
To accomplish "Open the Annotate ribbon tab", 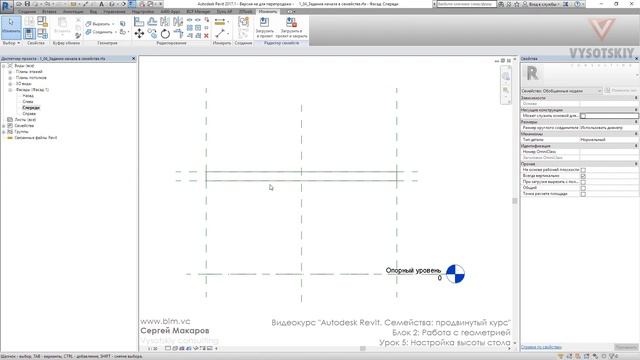I will point(73,11).
